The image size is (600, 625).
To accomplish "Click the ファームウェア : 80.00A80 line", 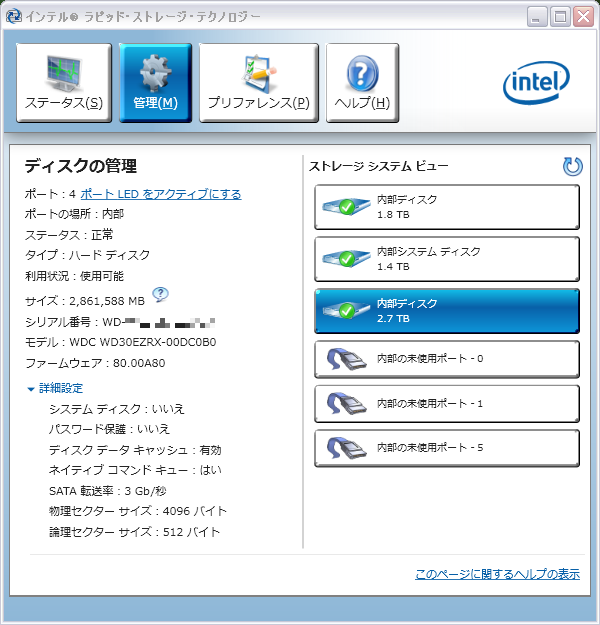I will [95, 363].
